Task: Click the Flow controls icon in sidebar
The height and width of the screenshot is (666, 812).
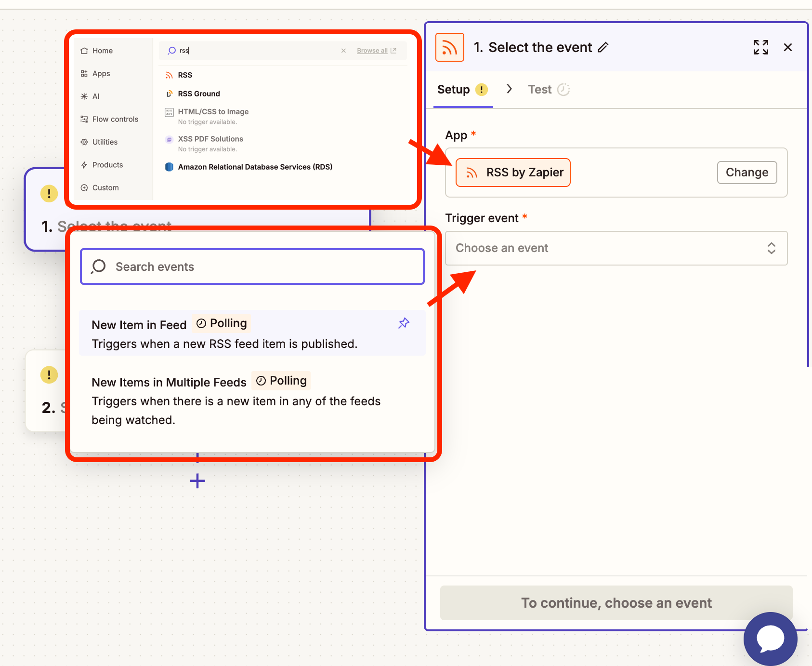Action: [84, 119]
